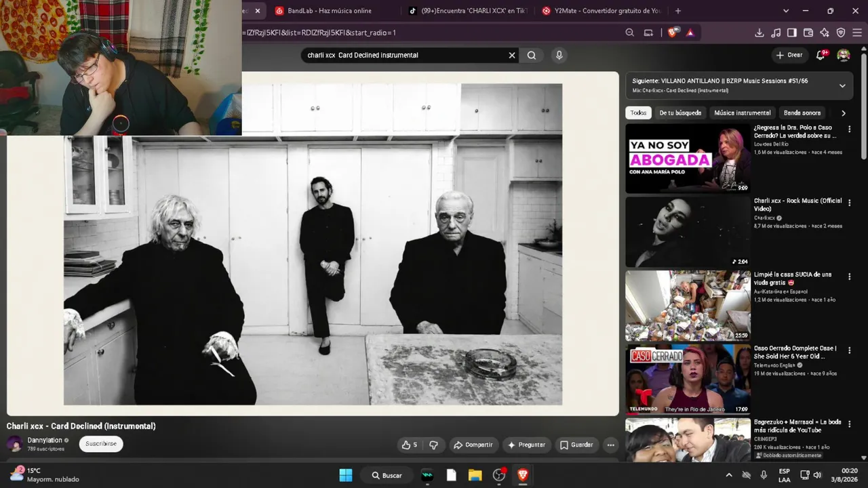
Task: Open options for the Caso Cerrado Complete Case video
Action: 849,350
